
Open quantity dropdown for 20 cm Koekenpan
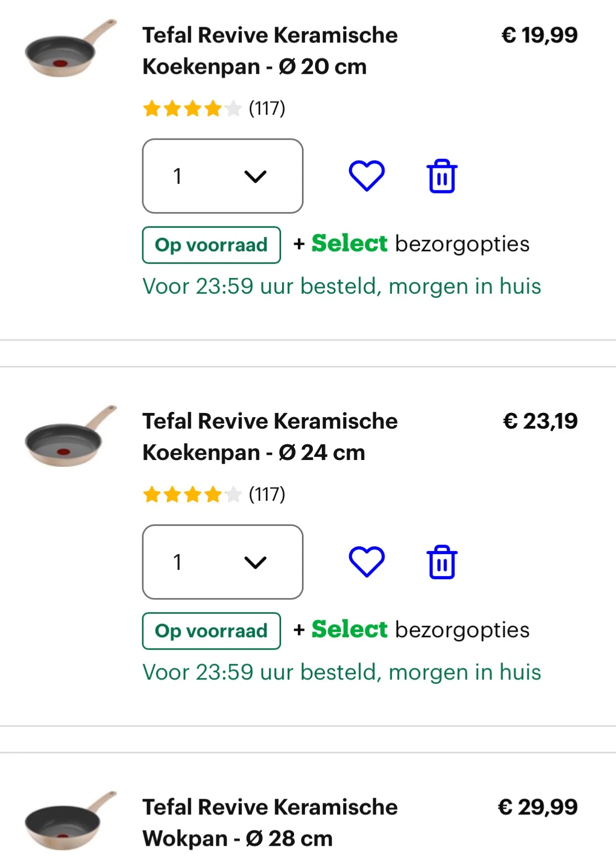(x=223, y=176)
